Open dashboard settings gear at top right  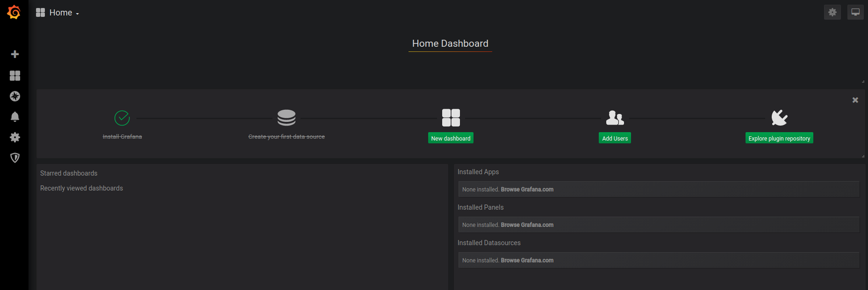[x=832, y=12]
